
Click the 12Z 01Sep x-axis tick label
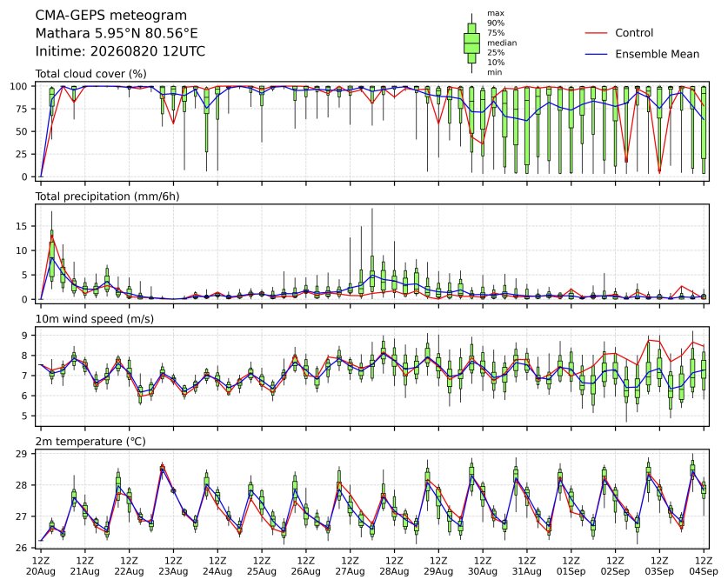point(571,566)
